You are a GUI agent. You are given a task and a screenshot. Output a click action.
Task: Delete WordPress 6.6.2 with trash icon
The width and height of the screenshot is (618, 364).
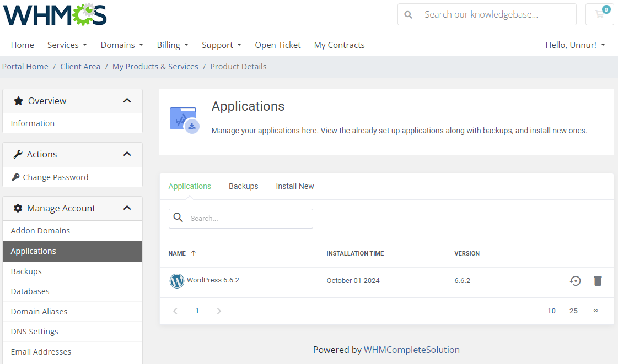click(x=598, y=281)
